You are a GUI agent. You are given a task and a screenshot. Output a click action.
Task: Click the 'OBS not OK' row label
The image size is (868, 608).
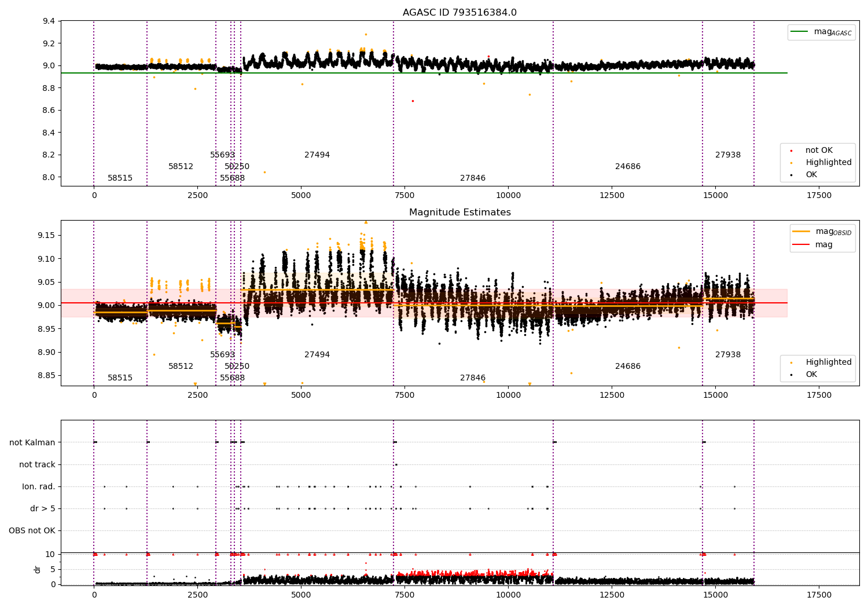pyautogui.click(x=32, y=530)
